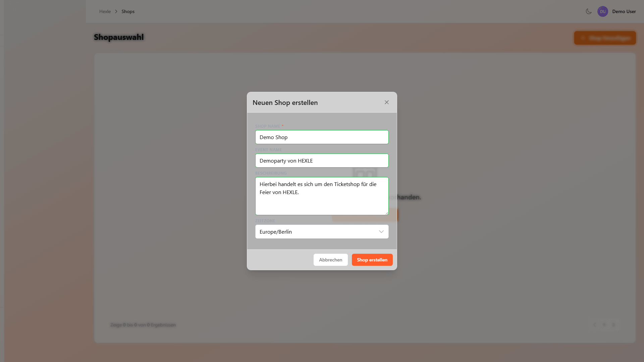
Task: Close the Neuen Shop erstellen dialog
Action: point(386,102)
